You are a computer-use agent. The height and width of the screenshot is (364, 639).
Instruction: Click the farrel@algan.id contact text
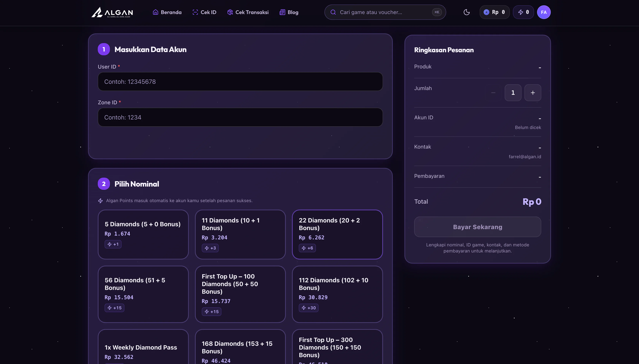(525, 157)
